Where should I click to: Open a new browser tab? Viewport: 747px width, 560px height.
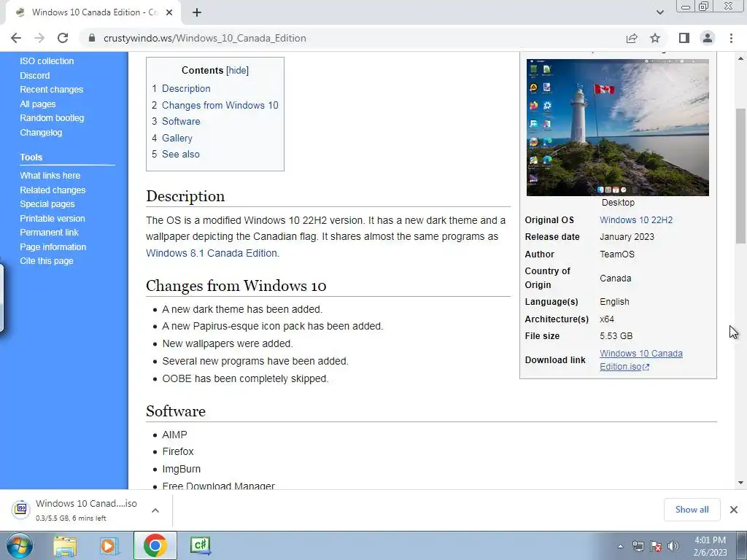coord(197,12)
